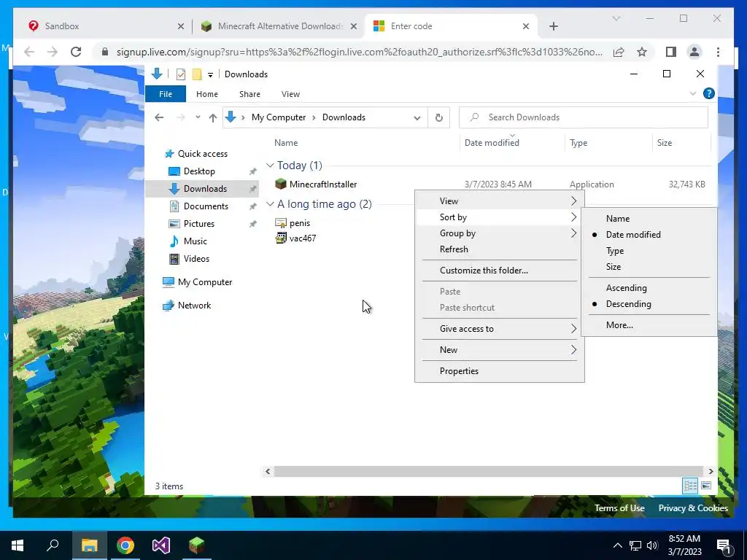
Task: Switch to large thumbnails view icon
Action: click(706, 485)
